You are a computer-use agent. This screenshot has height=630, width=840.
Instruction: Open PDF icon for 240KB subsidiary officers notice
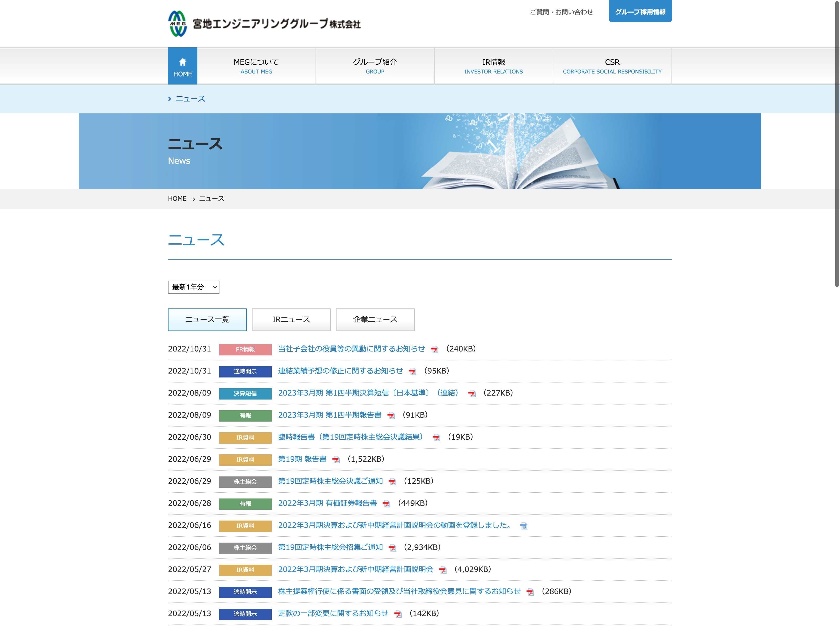[434, 349]
